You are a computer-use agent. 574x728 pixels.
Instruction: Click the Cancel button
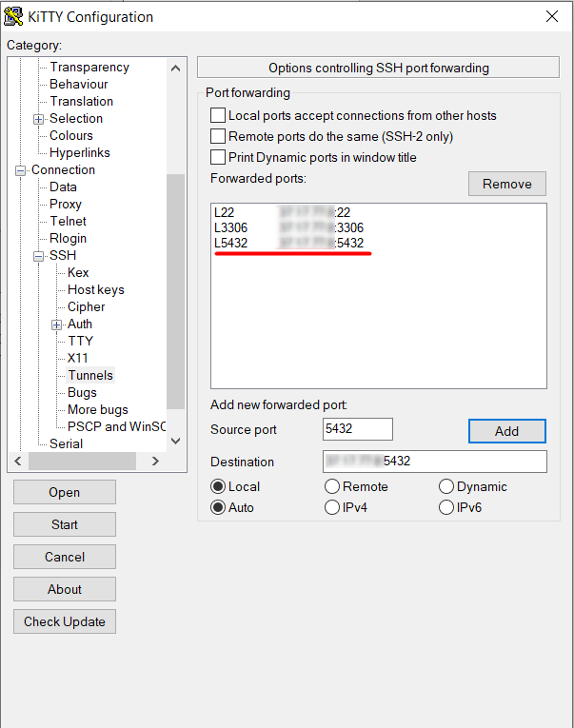click(x=65, y=557)
